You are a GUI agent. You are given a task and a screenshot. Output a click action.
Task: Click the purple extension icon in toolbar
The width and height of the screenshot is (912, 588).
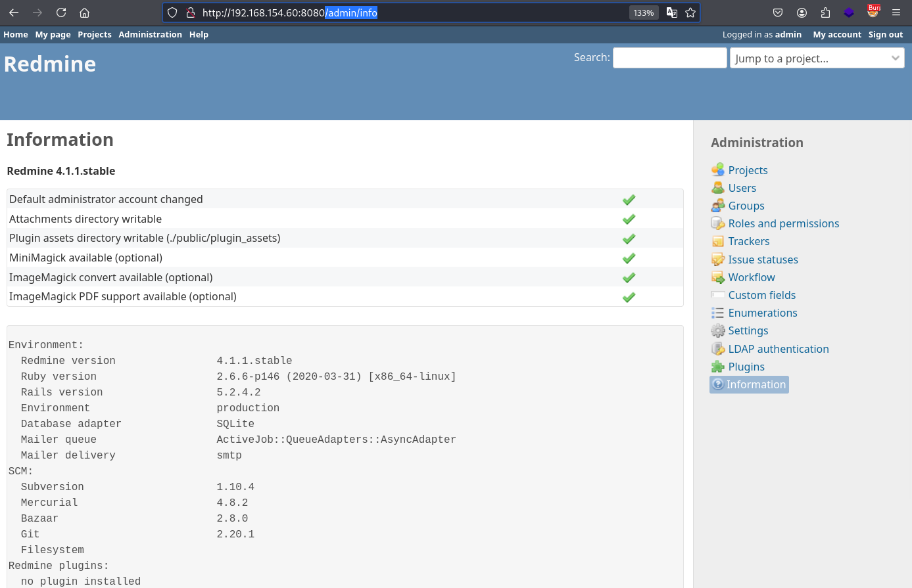(x=849, y=12)
